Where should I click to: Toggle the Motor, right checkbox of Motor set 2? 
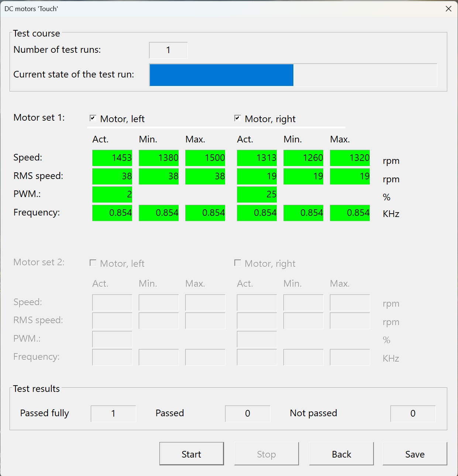[238, 262]
